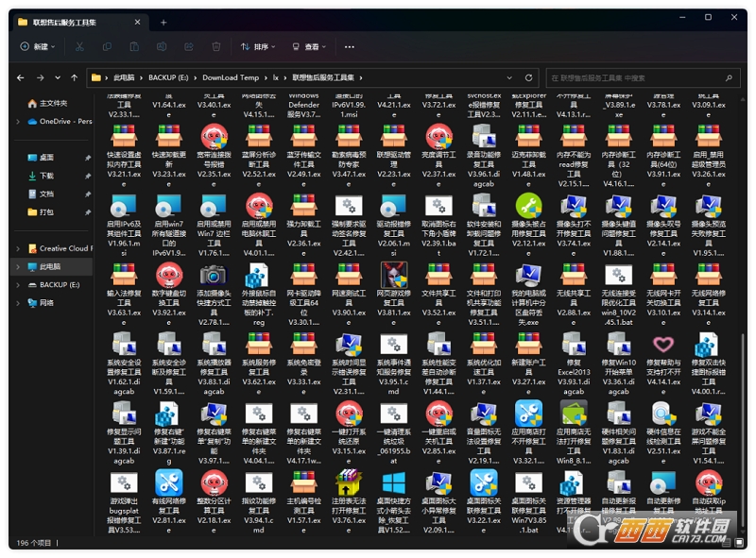Select the heart icon 修复帮助与支持打不开

coord(663,344)
